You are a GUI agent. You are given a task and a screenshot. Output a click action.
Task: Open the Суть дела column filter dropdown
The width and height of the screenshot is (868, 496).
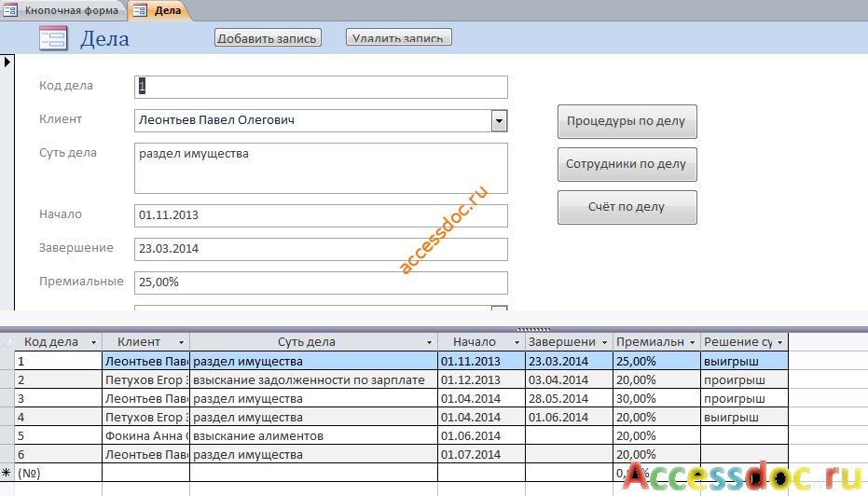pyautogui.click(x=429, y=343)
